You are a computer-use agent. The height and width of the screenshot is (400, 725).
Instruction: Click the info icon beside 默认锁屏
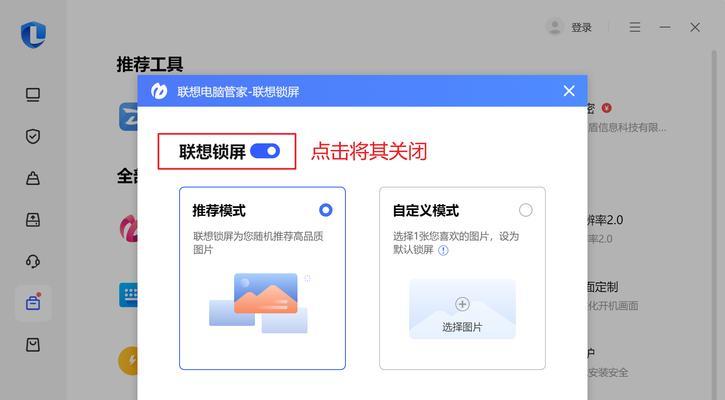(443, 251)
